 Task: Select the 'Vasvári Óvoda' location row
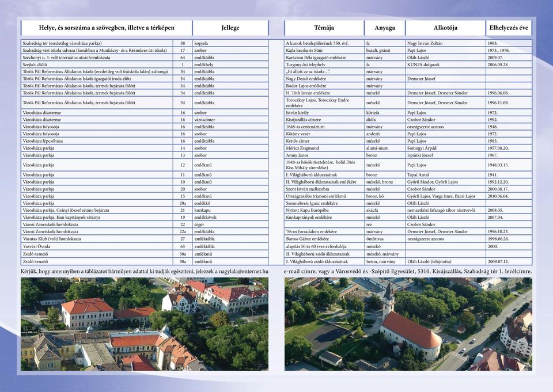(97, 246)
